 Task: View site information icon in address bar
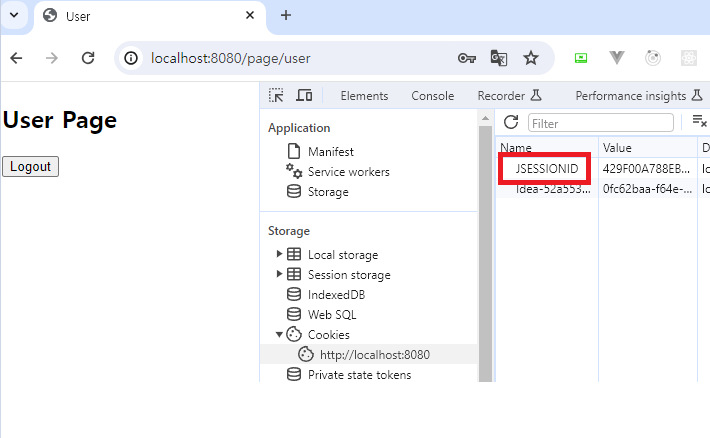[x=131, y=58]
